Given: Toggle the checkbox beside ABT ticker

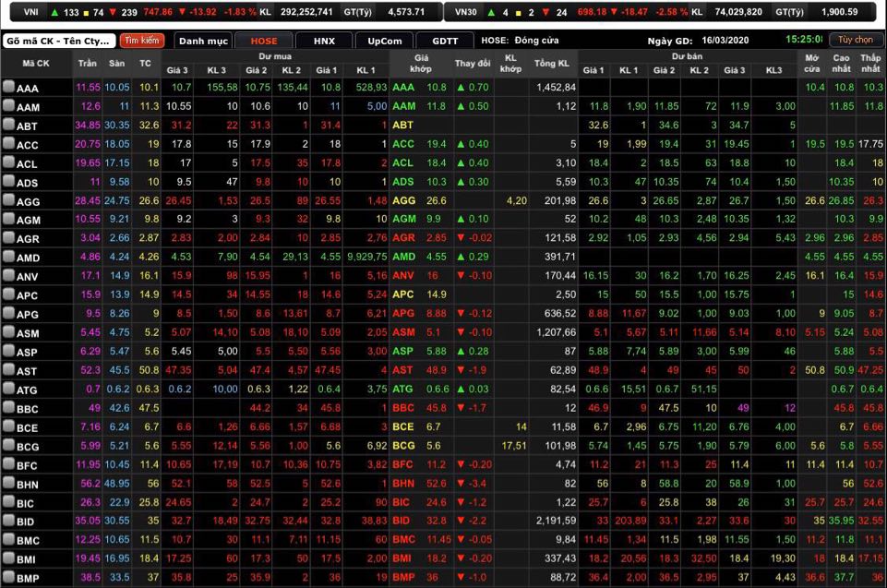Looking at the screenshot, I should 8,125.
